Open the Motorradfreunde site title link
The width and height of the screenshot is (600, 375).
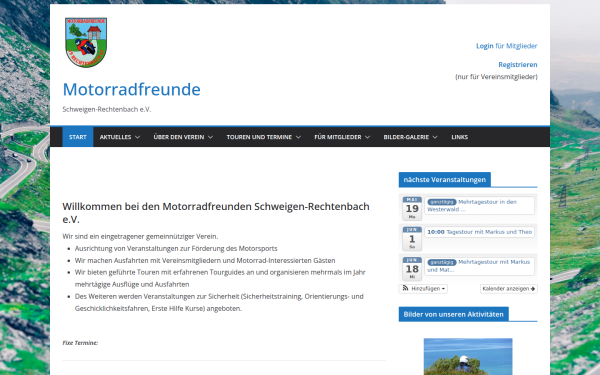tap(132, 90)
